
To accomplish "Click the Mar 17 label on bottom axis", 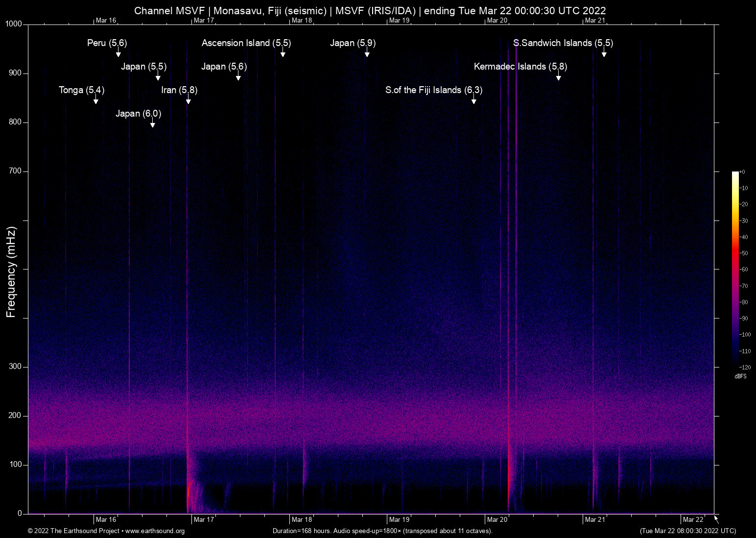I will [204, 520].
